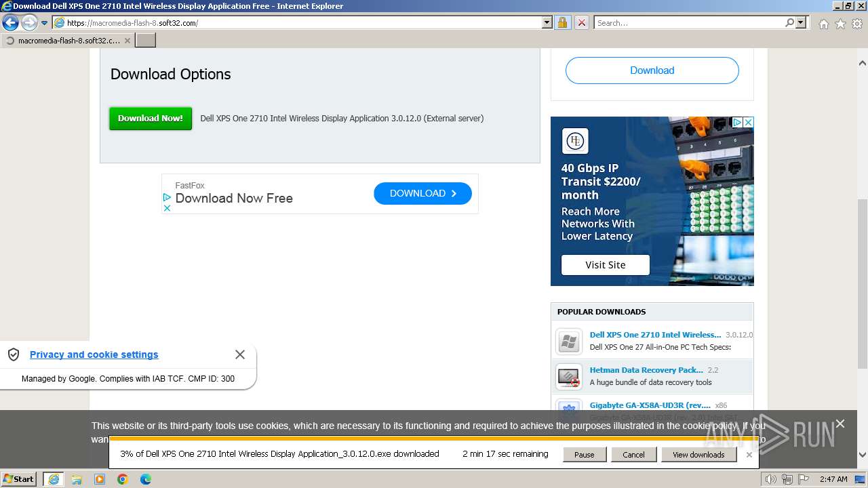Click Internet Explorer taskbar icon
This screenshot has height=488, width=868.
(54, 479)
